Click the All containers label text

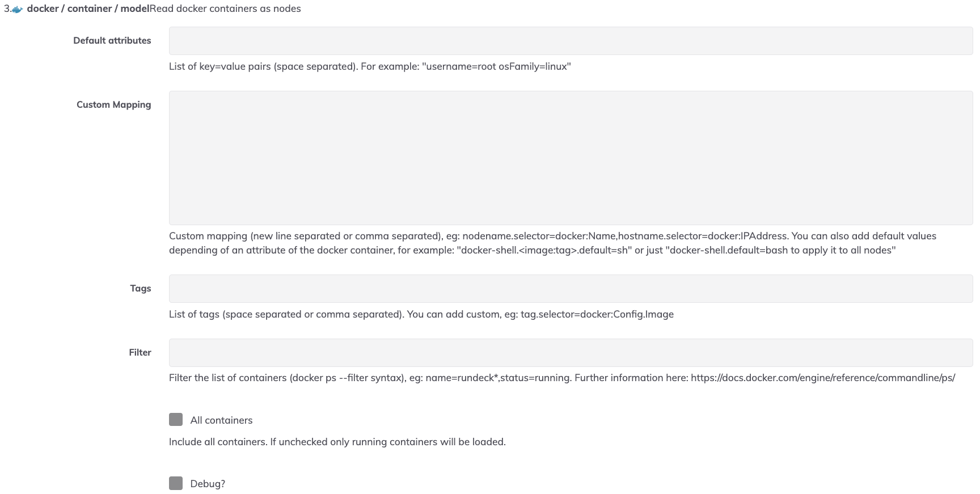click(x=221, y=420)
